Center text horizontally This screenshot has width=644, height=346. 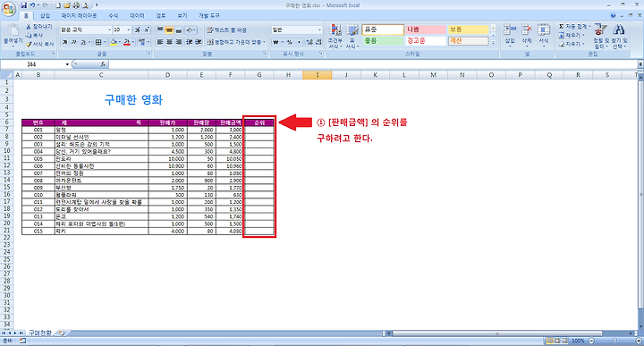169,42
